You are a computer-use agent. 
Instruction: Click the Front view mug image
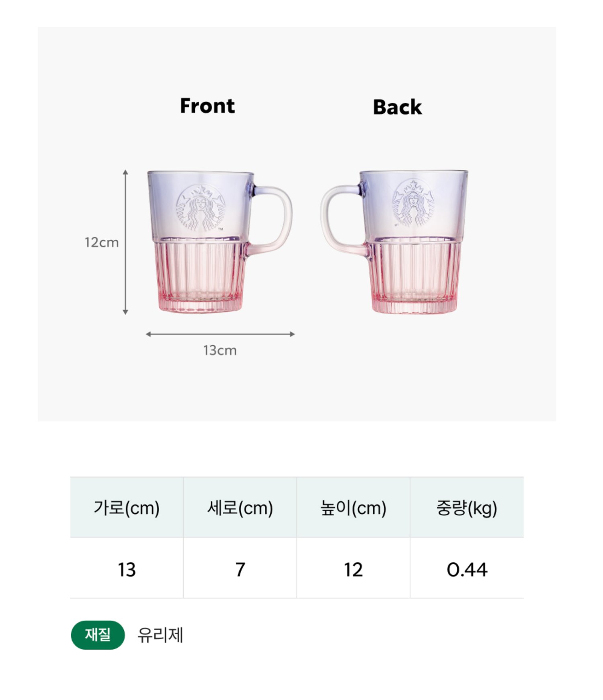point(219,242)
